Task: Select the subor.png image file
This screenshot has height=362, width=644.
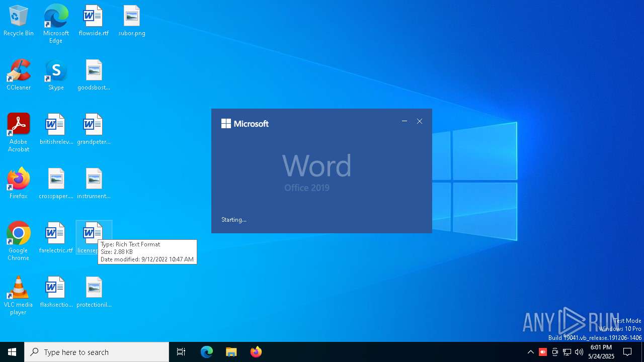Action: pos(132,21)
